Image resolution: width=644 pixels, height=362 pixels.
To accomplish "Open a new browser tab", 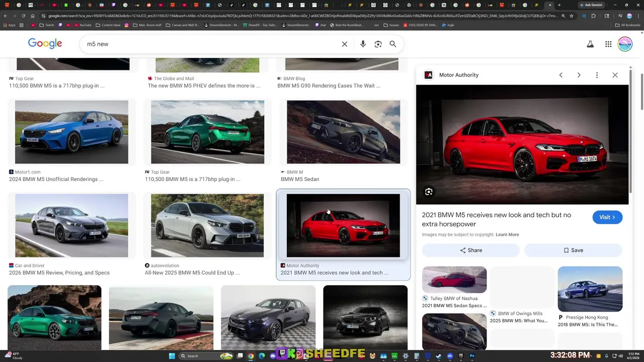I will click(559, 5).
